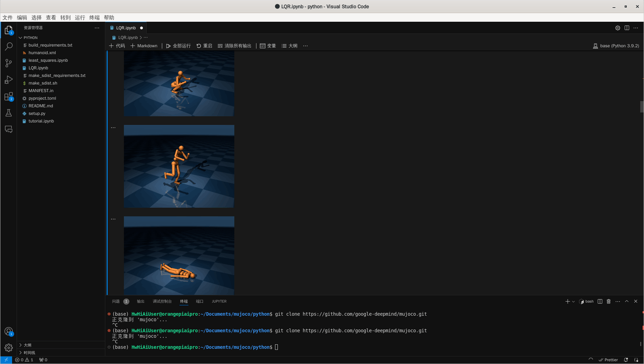Open the 运行 (Run) menu
The width and height of the screenshot is (644, 364).
80,18
